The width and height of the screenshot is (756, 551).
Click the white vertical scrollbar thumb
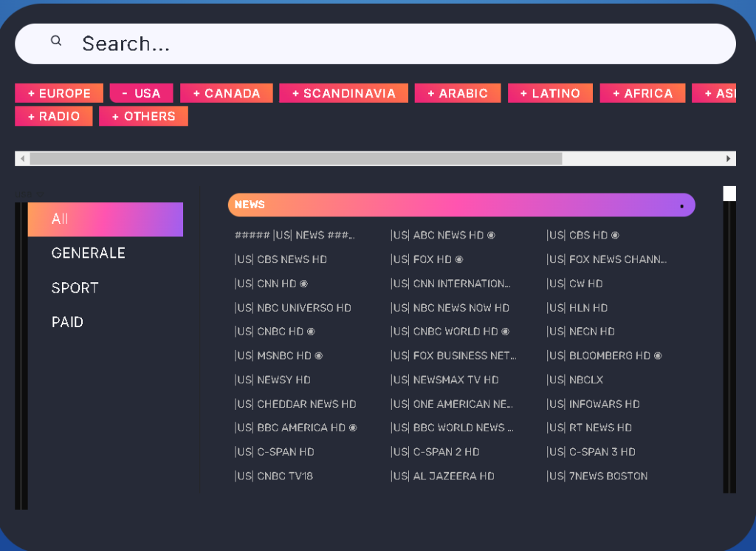click(729, 194)
